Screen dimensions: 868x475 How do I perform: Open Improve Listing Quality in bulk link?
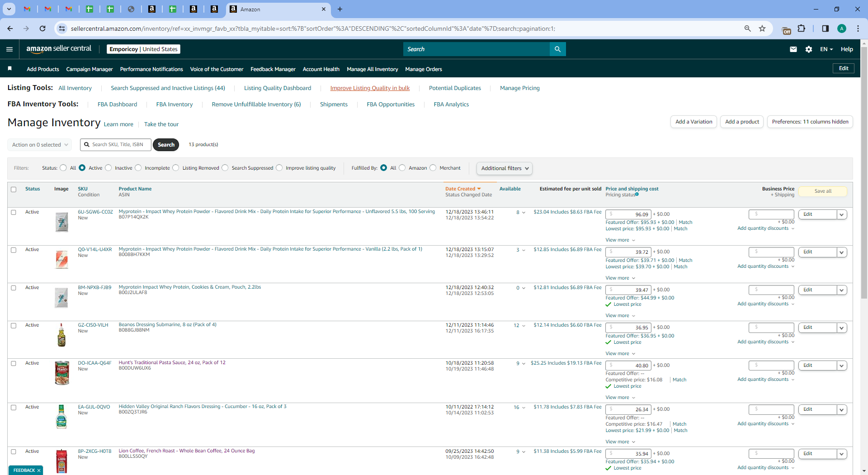click(x=370, y=88)
